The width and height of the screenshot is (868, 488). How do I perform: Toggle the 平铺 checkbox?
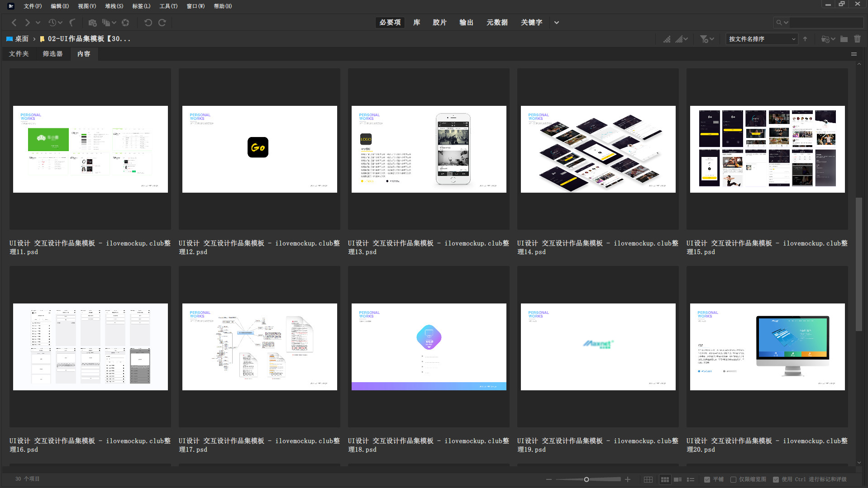point(707,479)
